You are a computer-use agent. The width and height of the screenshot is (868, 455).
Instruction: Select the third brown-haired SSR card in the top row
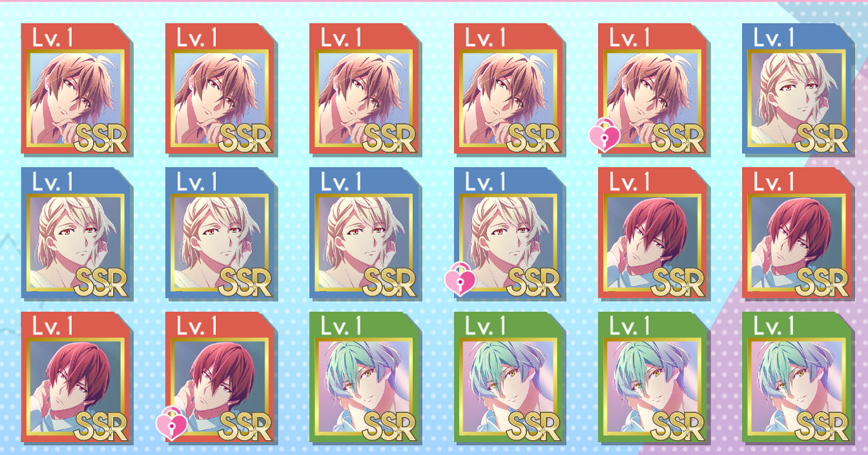pyautogui.click(x=364, y=88)
